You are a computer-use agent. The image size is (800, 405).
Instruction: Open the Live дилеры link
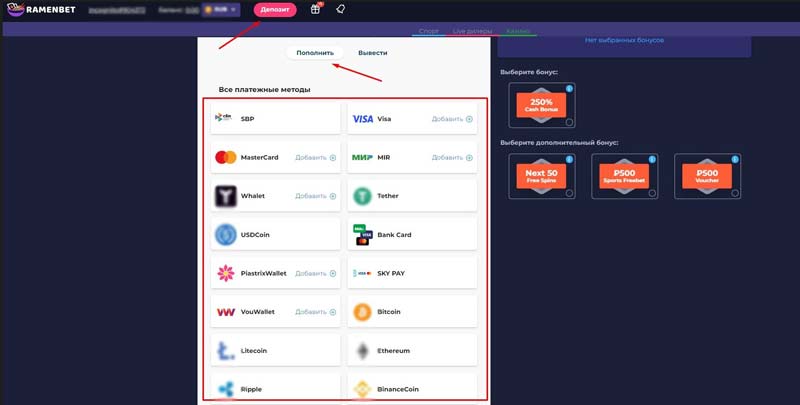pos(472,31)
